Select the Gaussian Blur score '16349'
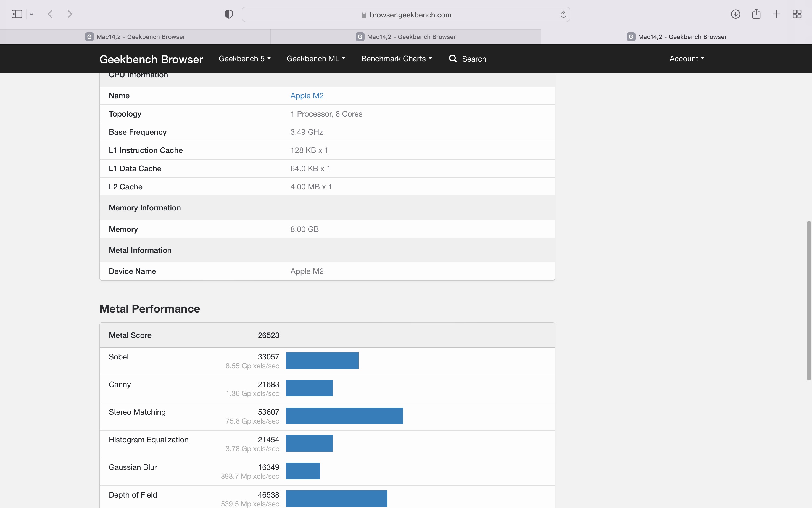This screenshot has height=508, width=812. coord(268,467)
